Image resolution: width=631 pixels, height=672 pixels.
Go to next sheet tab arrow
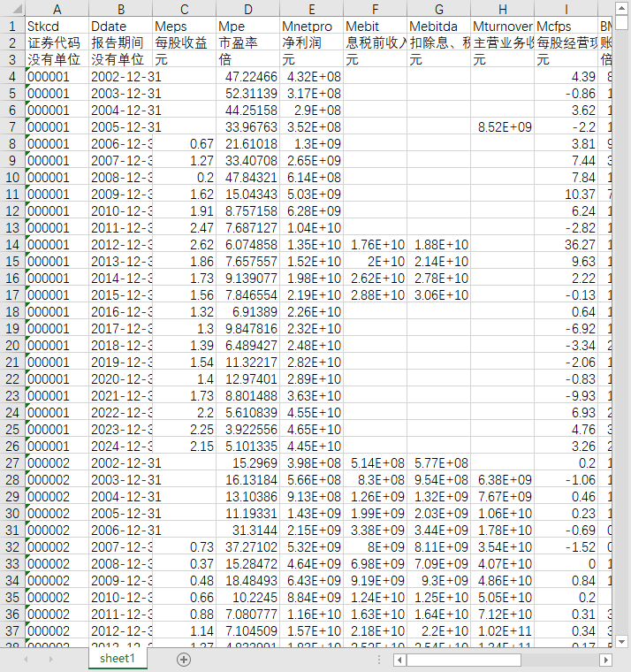pos(51,660)
